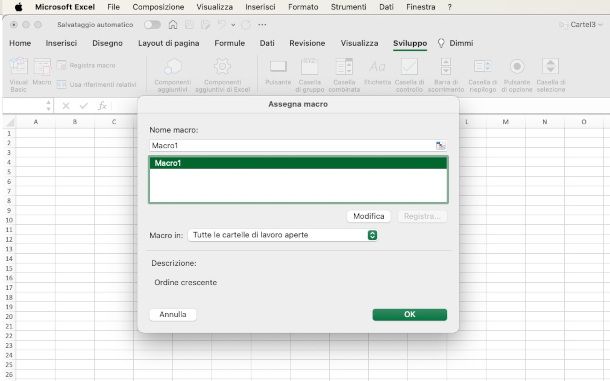This screenshot has height=381, width=610.
Task: Switch to Layout di pagina tab
Action: click(168, 43)
